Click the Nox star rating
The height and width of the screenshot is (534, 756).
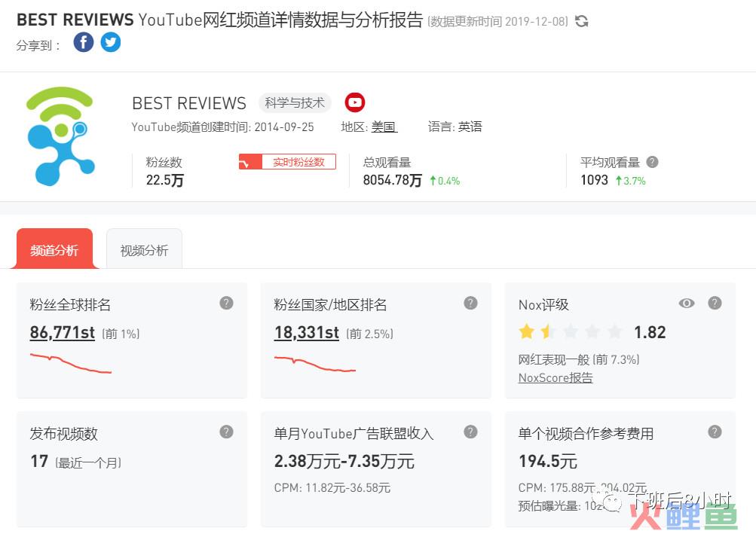(571, 331)
